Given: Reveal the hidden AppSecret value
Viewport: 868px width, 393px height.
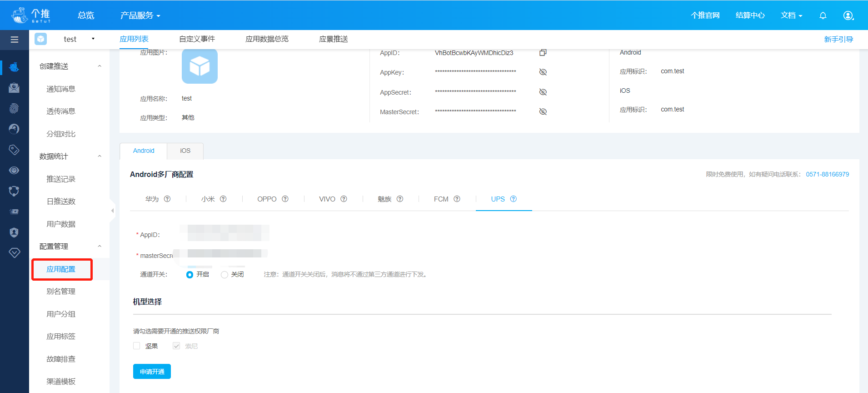Looking at the screenshot, I should point(543,92).
